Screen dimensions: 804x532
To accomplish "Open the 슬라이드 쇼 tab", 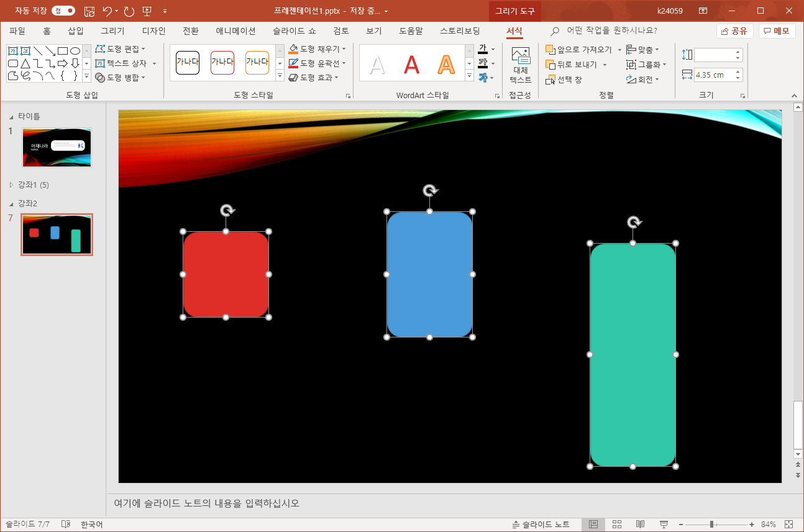I will [x=294, y=30].
